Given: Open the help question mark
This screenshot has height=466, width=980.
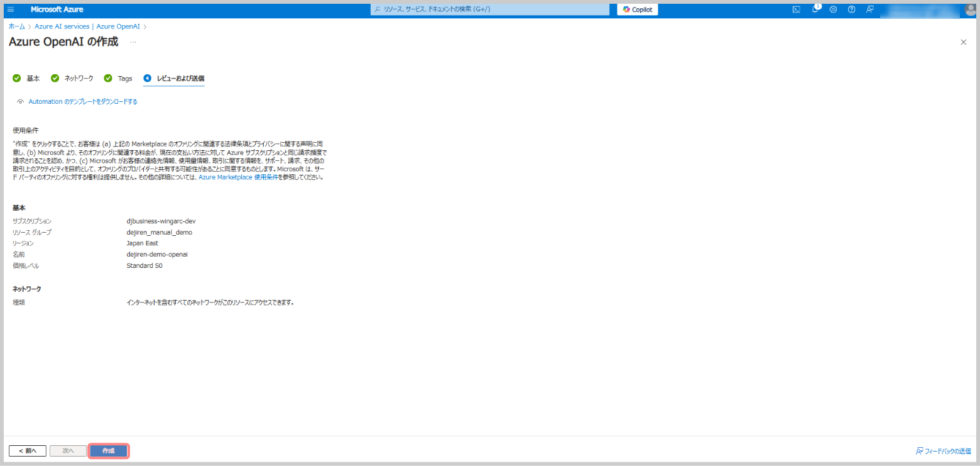Looking at the screenshot, I should [852, 9].
